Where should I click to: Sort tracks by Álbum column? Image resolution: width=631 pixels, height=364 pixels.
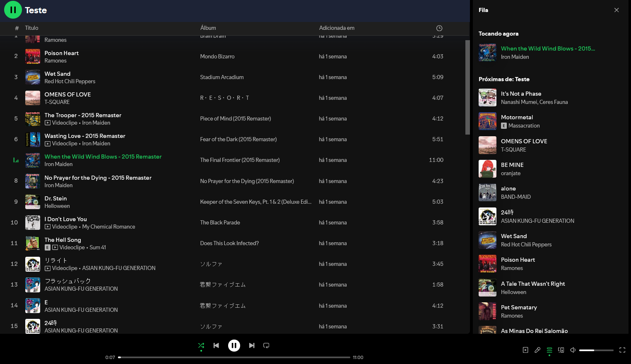[208, 28]
